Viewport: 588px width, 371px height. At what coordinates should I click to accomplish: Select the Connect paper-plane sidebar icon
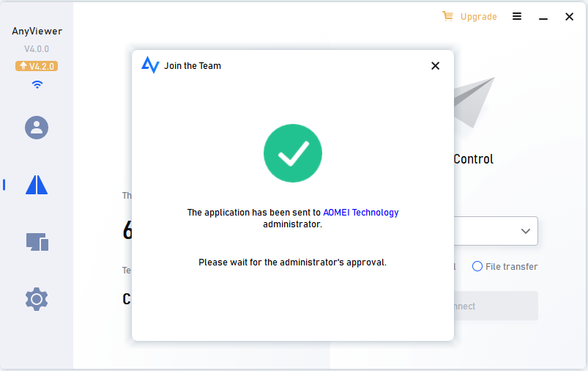click(x=37, y=185)
